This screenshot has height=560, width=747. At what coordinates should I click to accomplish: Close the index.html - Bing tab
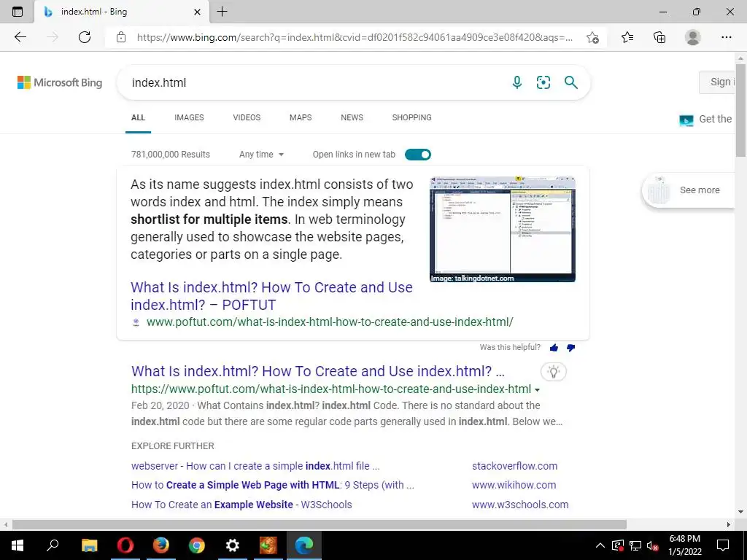(x=197, y=12)
